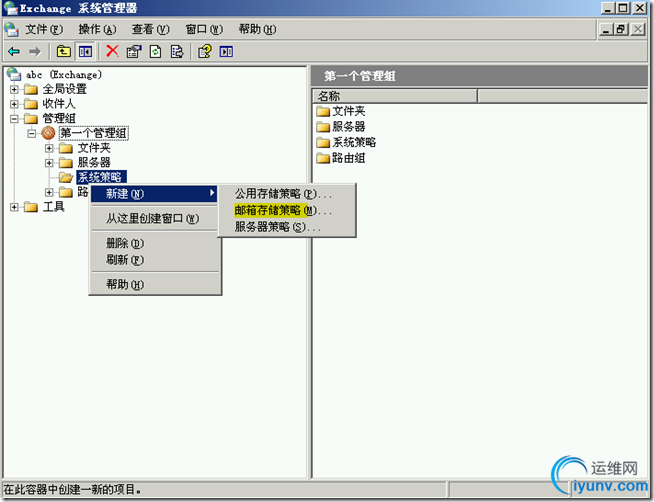Image resolution: width=654 pixels, height=502 pixels.
Task: Select 删除(D) in context menu
Action: point(154,243)
